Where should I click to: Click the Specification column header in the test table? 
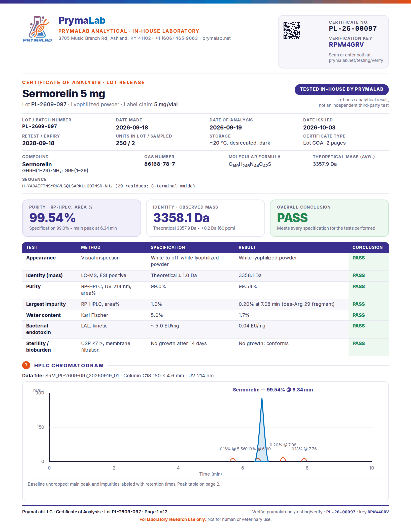point(168,247)
